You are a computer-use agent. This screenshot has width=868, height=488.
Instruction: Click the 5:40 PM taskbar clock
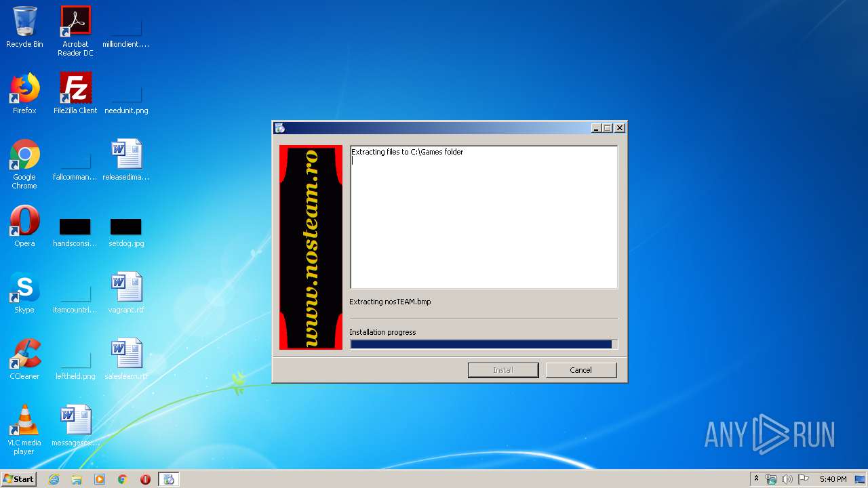833,479
